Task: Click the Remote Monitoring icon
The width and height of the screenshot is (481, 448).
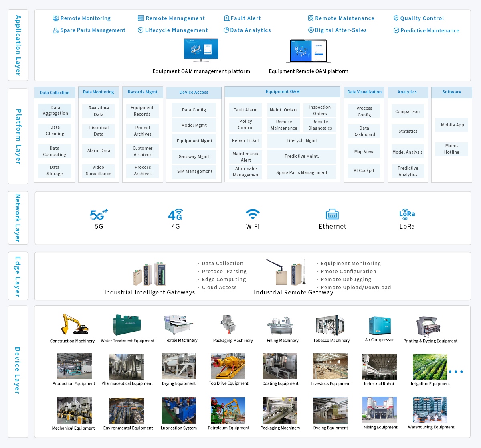Action: [x=56, y=18]
